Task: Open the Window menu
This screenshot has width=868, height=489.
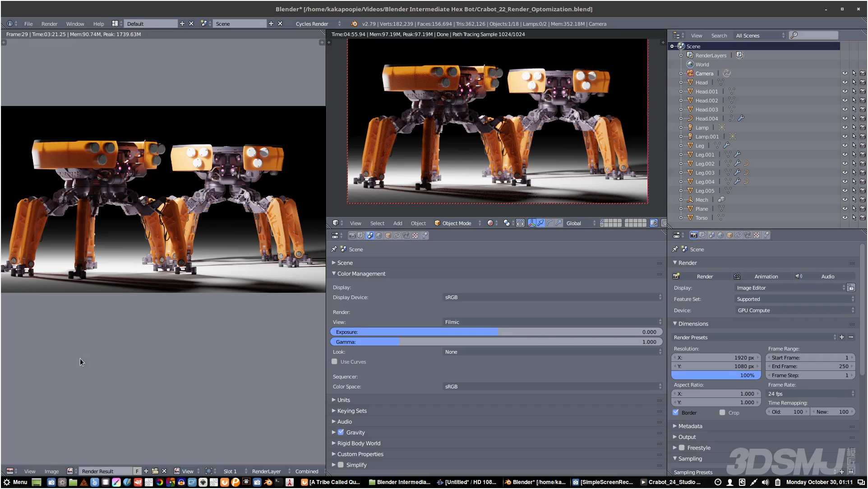Action: pos(75,23)
